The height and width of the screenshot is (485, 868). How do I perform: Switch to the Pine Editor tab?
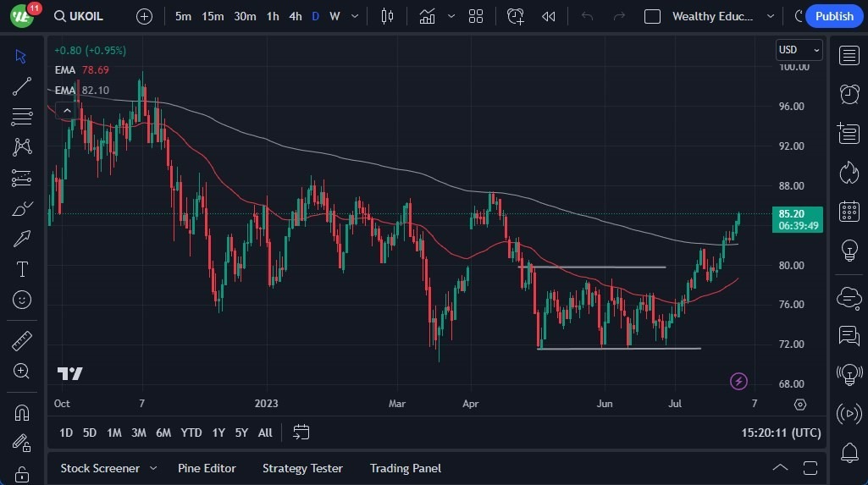point(207,468)
